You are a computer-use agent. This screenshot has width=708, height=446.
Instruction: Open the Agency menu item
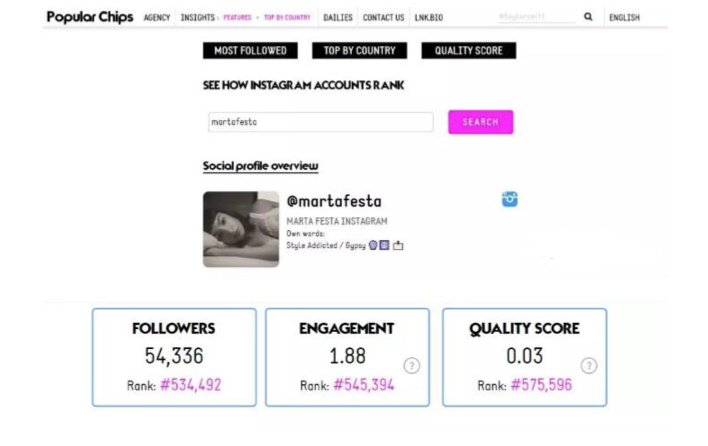click(x=157, y=18)
